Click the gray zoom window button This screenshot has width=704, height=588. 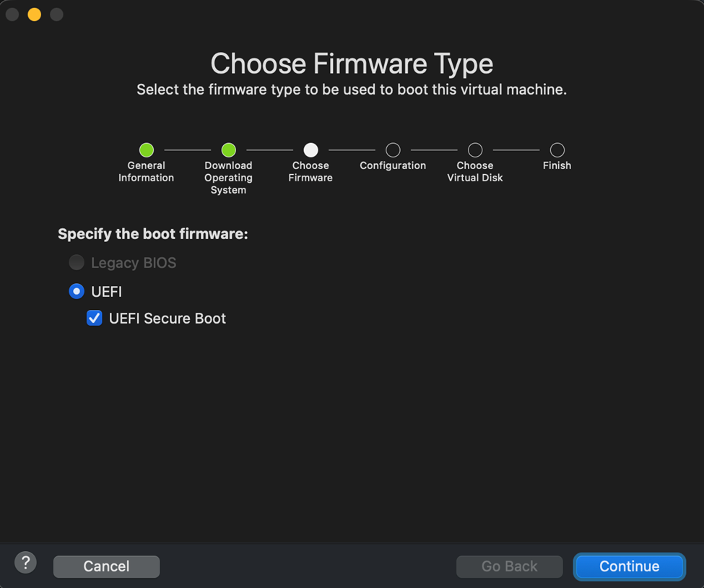[56, 14]
